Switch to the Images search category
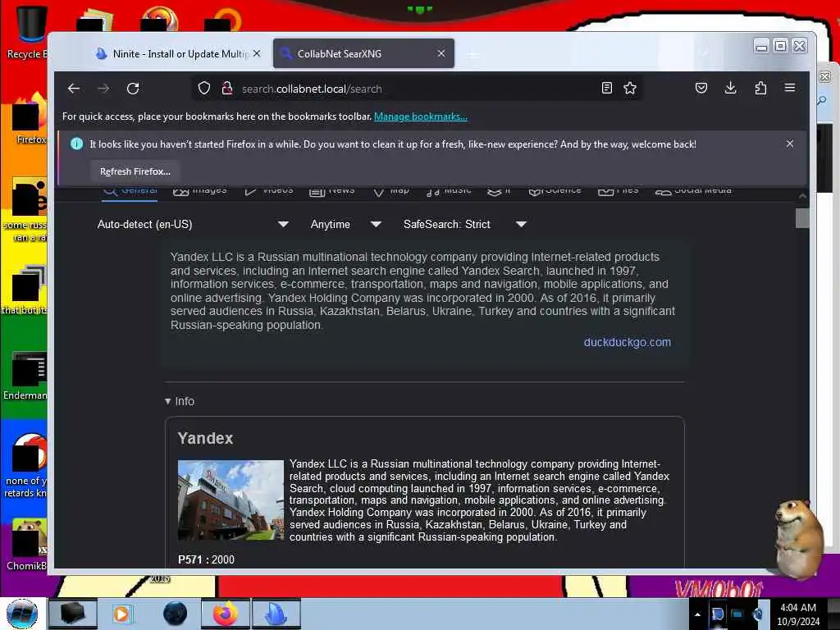The image size is (840, 630). 200,190
